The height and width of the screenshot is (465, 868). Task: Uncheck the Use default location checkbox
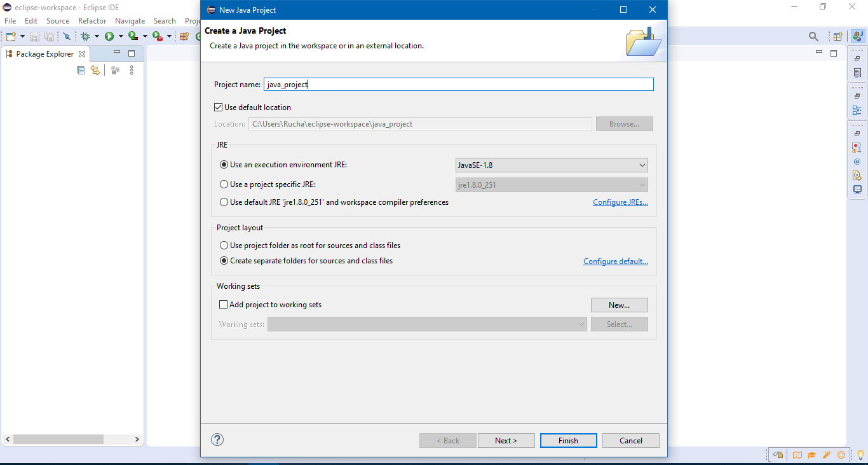pyautogui.click(x=219, y=107)
